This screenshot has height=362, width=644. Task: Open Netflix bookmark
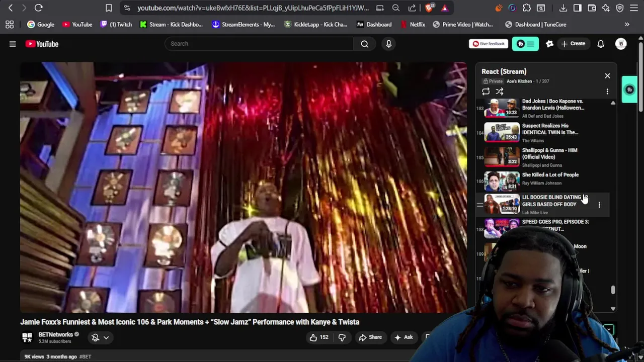pyautogui.click(x=413, y=24)
